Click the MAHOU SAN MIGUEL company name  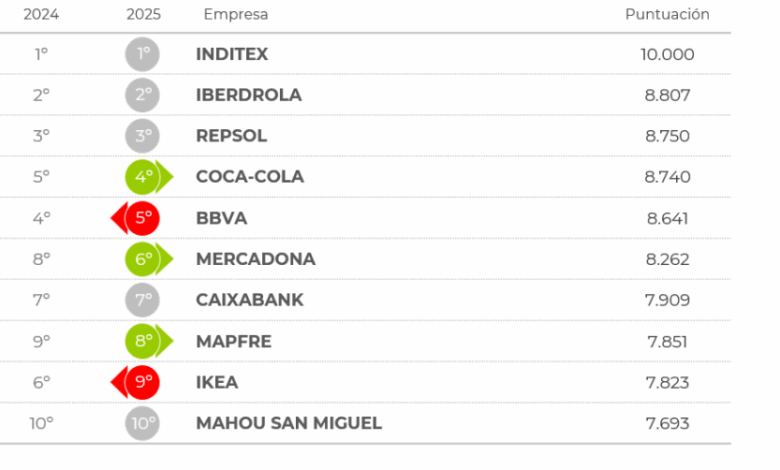tap(289, 423)
